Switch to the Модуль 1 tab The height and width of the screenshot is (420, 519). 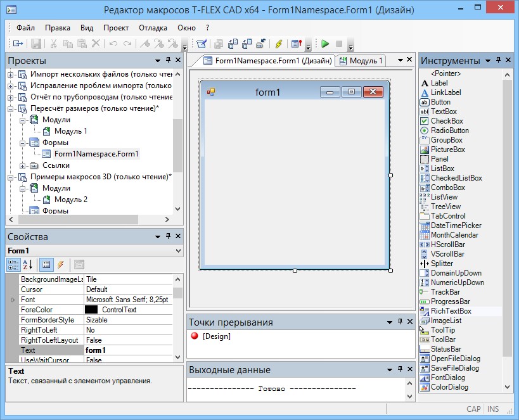[x=361, y=61]
